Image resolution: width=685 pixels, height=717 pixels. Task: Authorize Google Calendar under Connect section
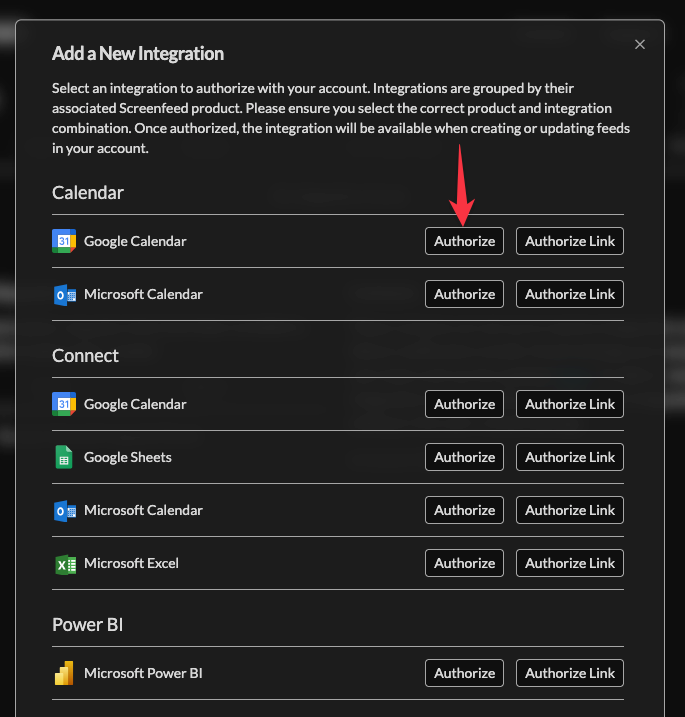[x=464, y=404]
